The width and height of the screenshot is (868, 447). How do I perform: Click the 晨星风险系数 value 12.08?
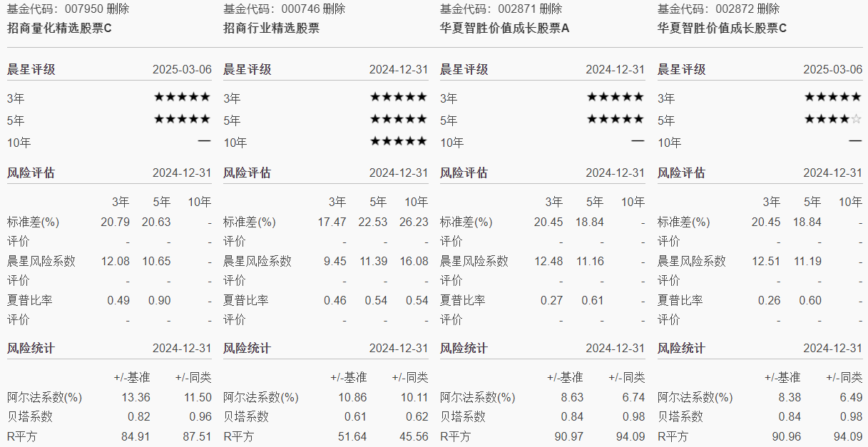click(116, 262)
